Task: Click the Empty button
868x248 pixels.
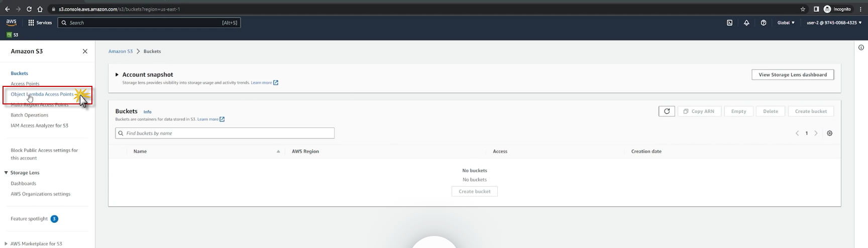Action: [x=738, y=111]
